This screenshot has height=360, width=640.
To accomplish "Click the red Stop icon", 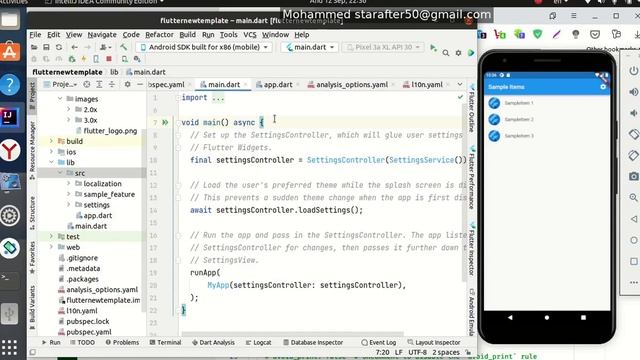I will 109,59.
